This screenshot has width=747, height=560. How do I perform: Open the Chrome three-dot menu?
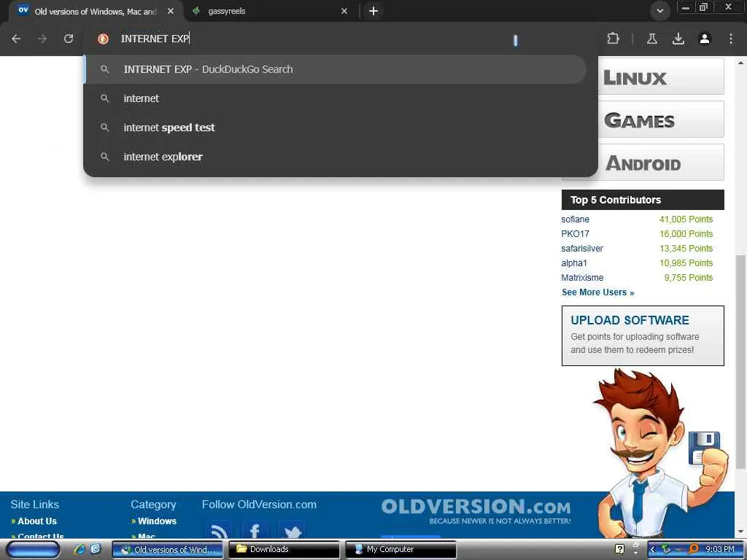pos(731,39)
